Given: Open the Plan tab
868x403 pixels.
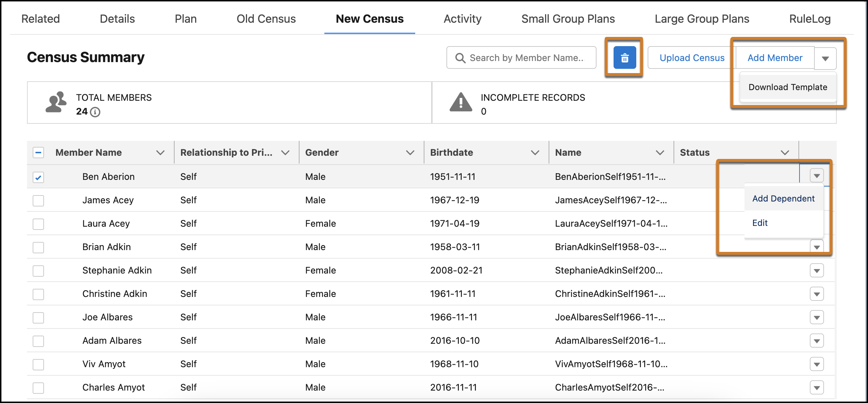Looking at the screenshot, I should click(x=186, y=19).
